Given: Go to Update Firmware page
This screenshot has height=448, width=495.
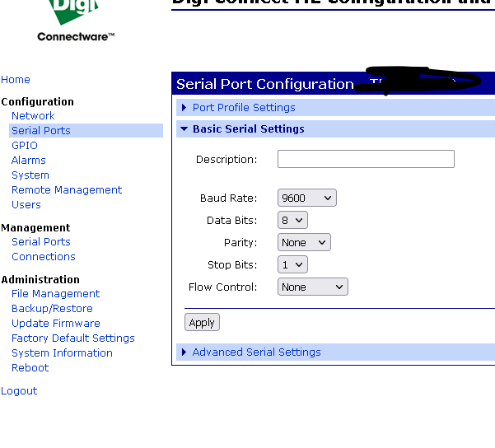Looking at the screenshot, I should (x=56, y=324).
